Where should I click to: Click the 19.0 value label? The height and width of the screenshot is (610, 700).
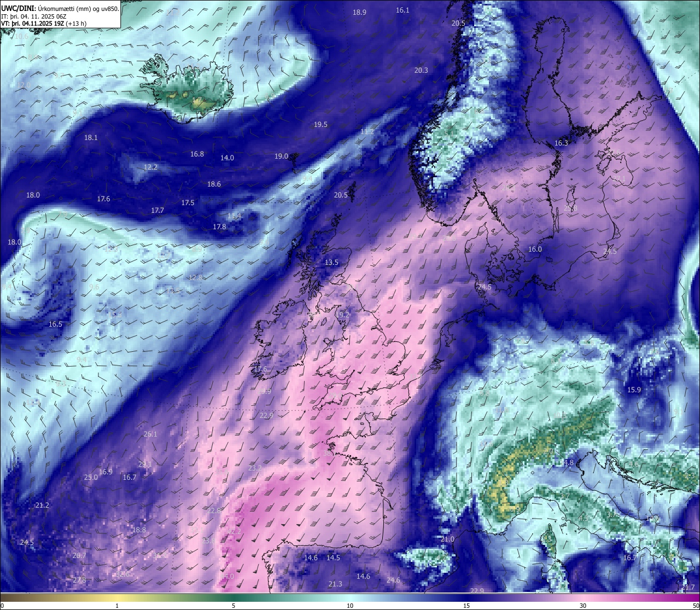coord(281,156)
